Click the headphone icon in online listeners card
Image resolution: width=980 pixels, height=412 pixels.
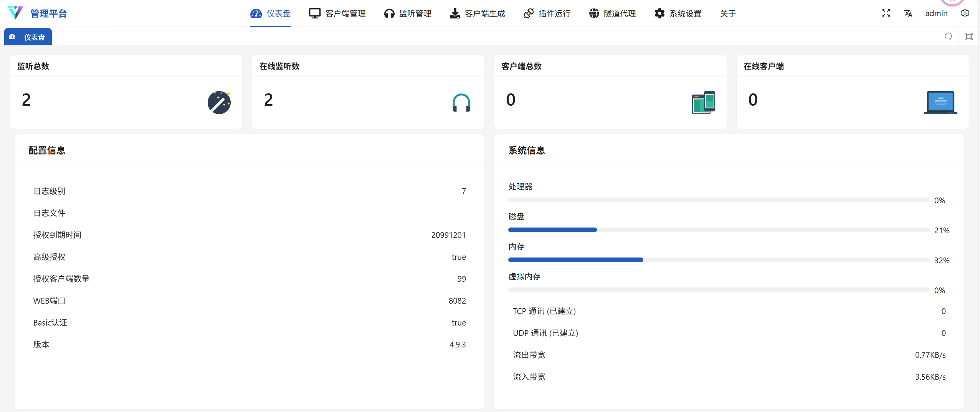click(x=461, y=103)
